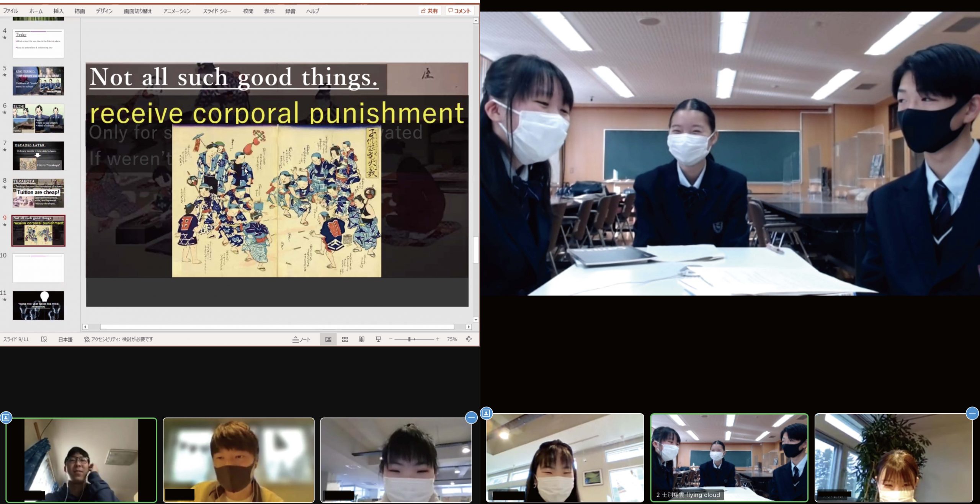Click the 75% zoom level
Image resolution: width=980 pixels, height=504 pixels.
(x=452, y=339)
